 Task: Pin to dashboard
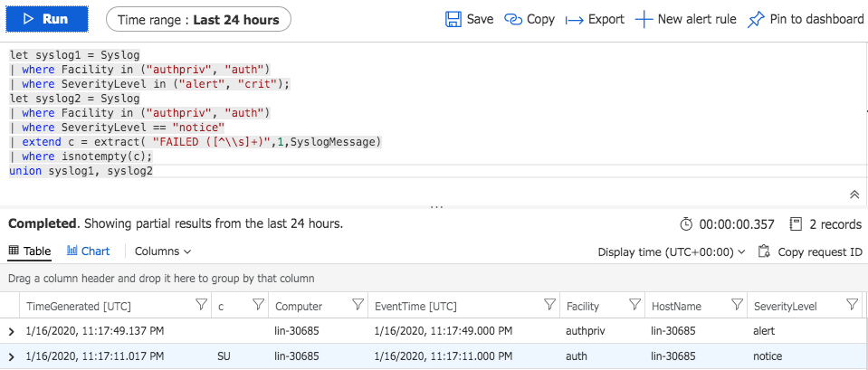806,19
